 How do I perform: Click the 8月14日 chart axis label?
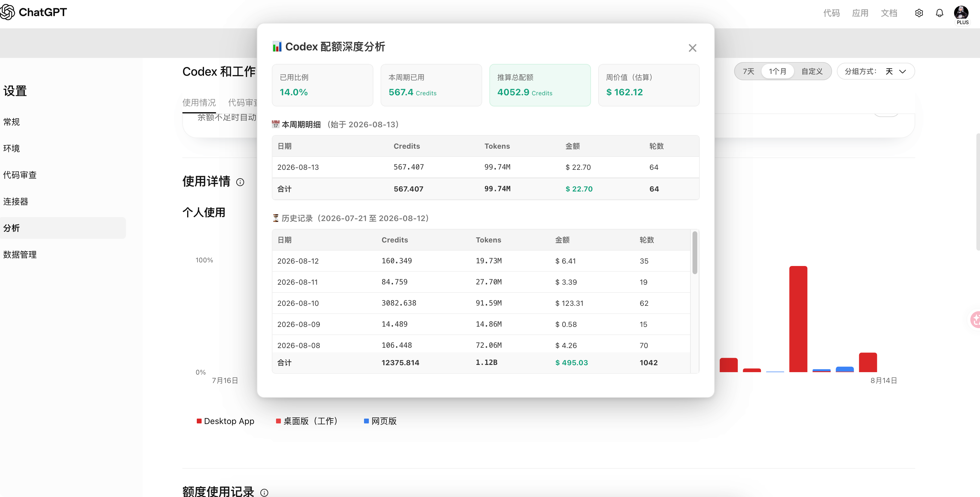coord(883,381)
